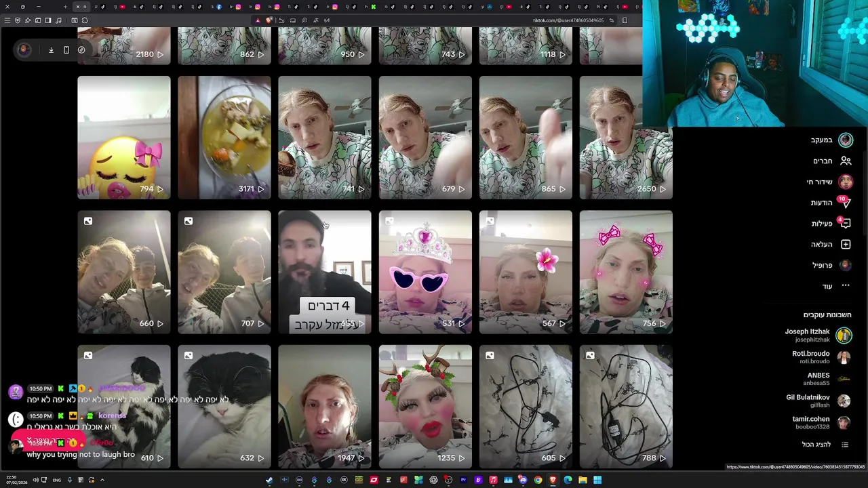Click the extensions puzzle icon in toolbar
Viewport: 868px width, 488px height.
[x=85, y=20]
